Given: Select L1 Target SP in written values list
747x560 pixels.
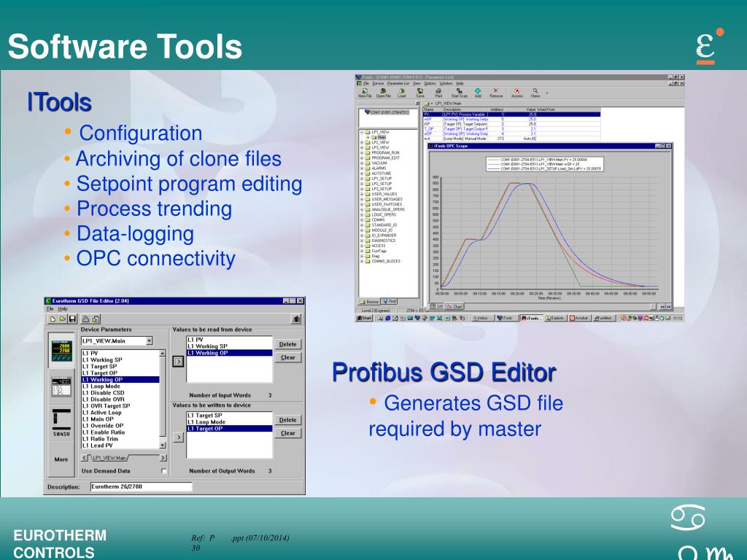Looking at the screenshot, I should click(x=229, y=415).
